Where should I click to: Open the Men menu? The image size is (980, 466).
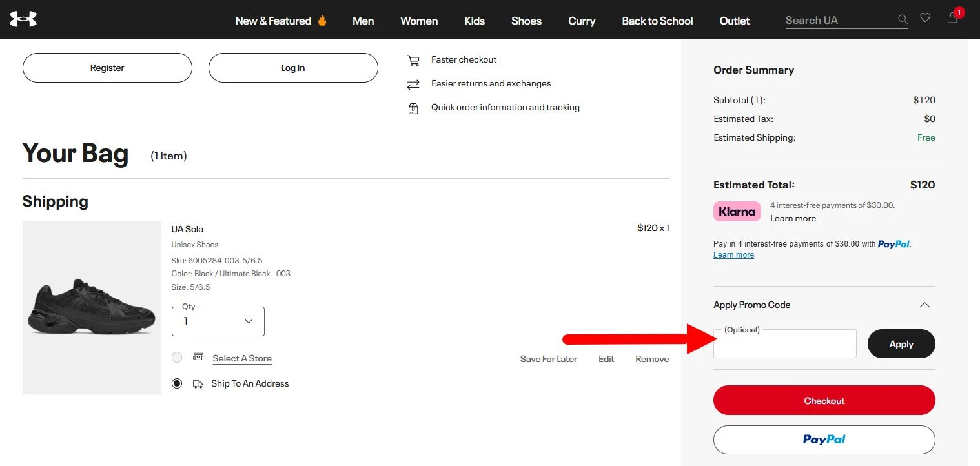tap(363, 21)
